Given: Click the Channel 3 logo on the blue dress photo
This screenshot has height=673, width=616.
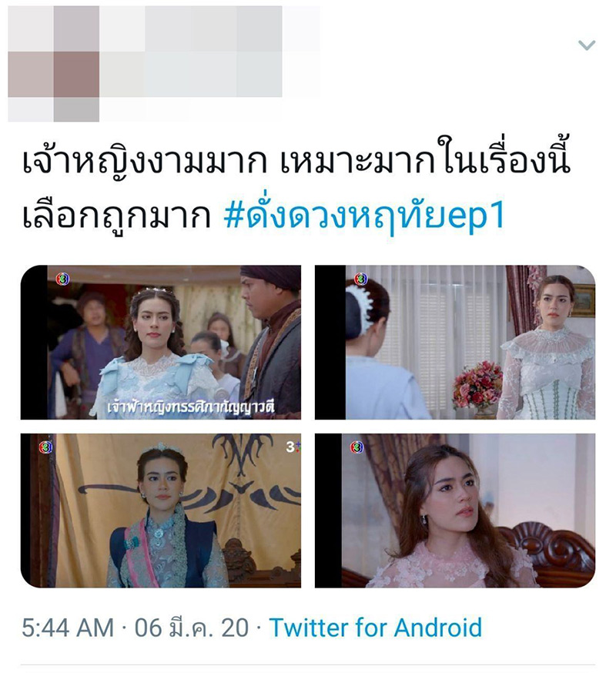Looking at the screenshot, I should pyautogui.click(x=62, y=279).
